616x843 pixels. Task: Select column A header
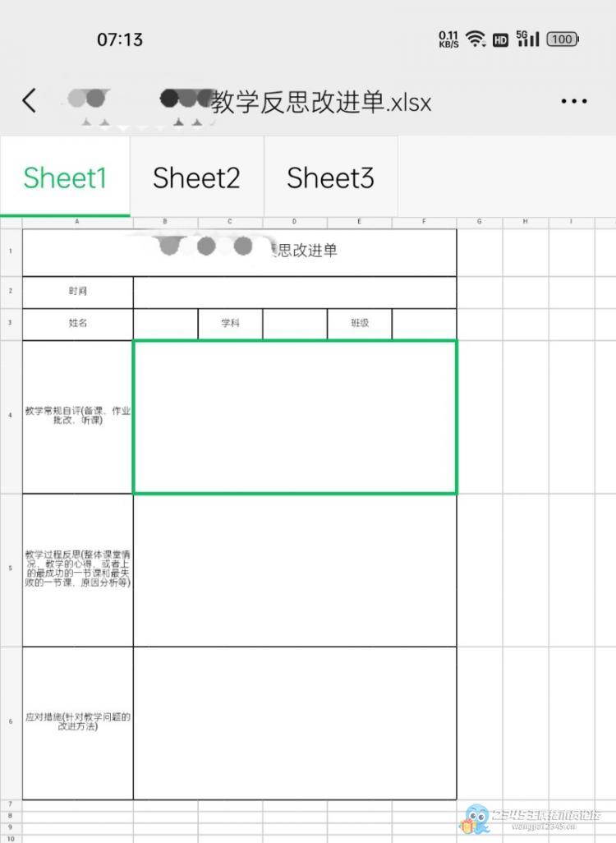click(77, 223)
